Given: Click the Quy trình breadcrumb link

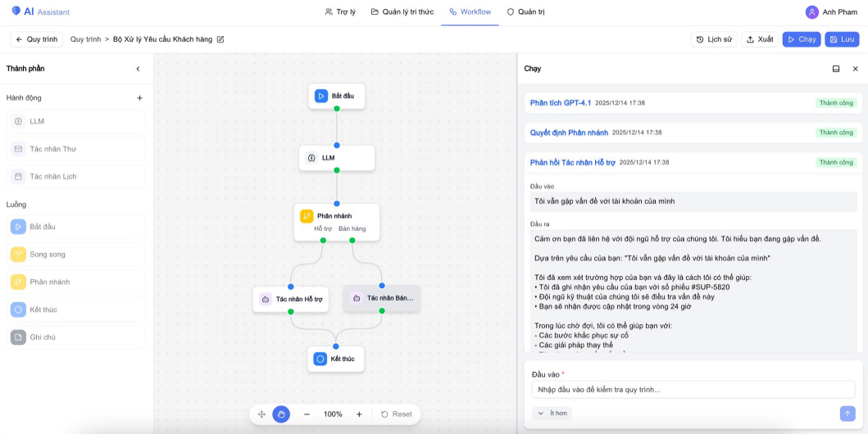Looking at the screenshot, I should point(85,39).
